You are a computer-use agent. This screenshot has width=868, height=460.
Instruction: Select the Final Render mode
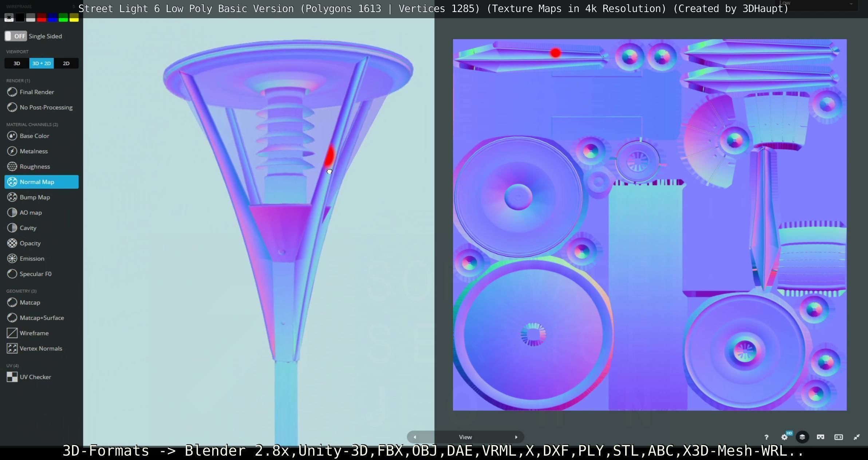click(36, 92)
